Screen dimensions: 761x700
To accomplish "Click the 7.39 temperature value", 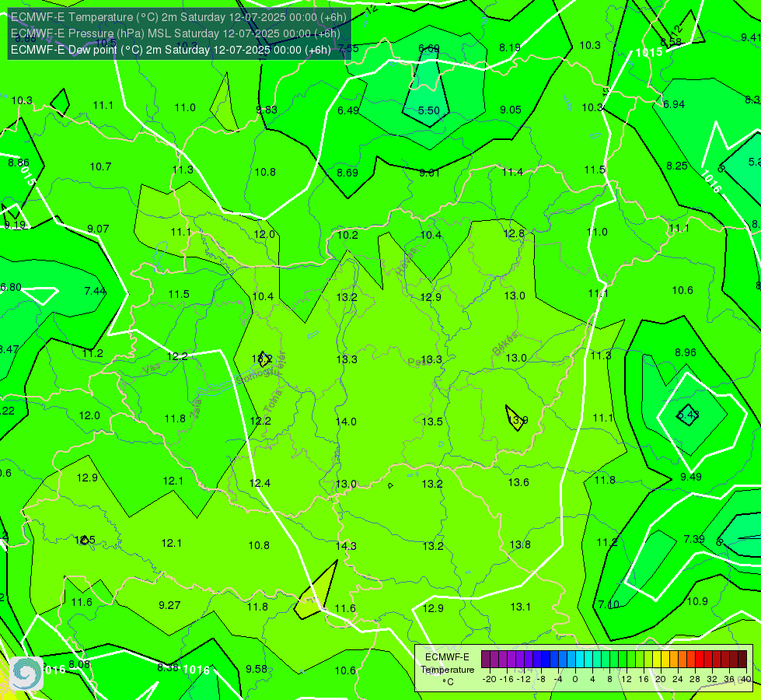I will point(694,539).
